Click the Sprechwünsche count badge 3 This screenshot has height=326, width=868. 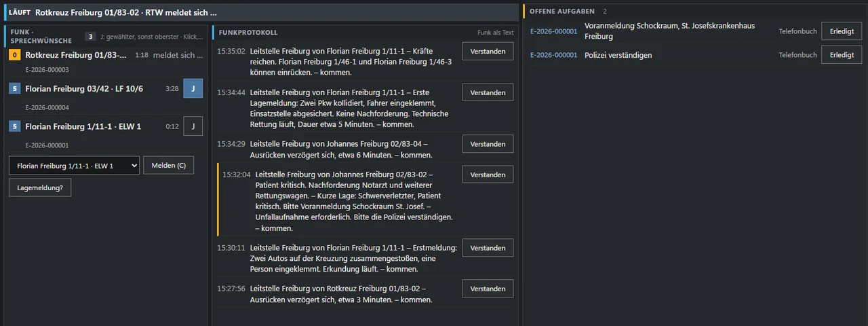[90, 37]
